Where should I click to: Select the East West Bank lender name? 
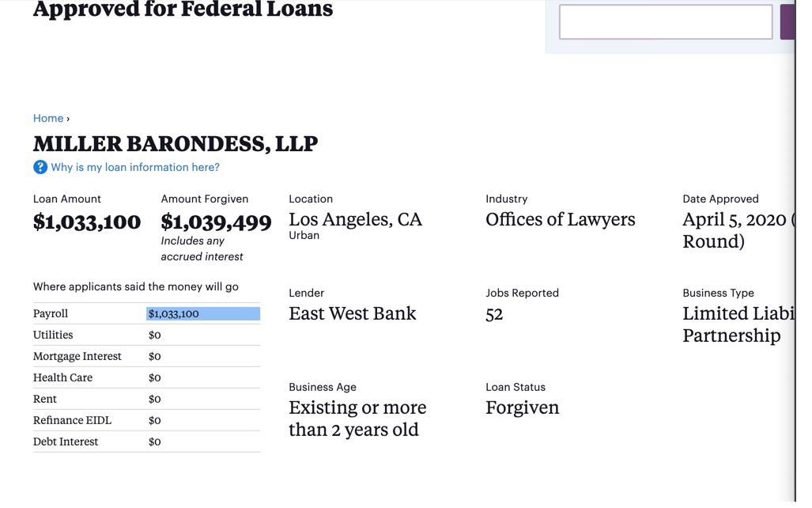[x=352, y=313]
